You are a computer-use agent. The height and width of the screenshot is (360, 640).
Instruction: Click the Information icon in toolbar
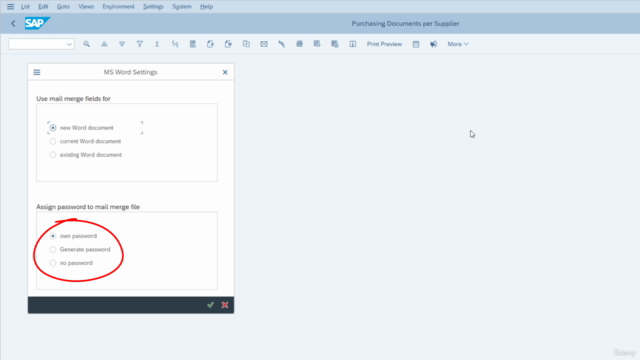pos(353,44)
